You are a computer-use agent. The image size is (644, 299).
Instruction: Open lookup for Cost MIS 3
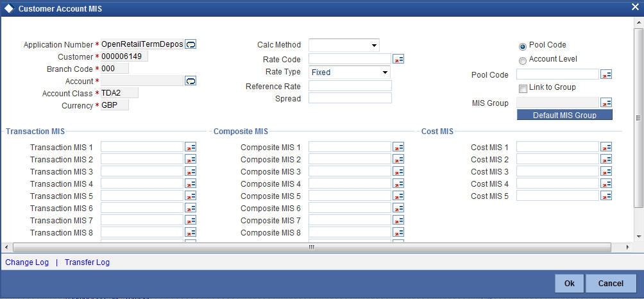(606, 171)
